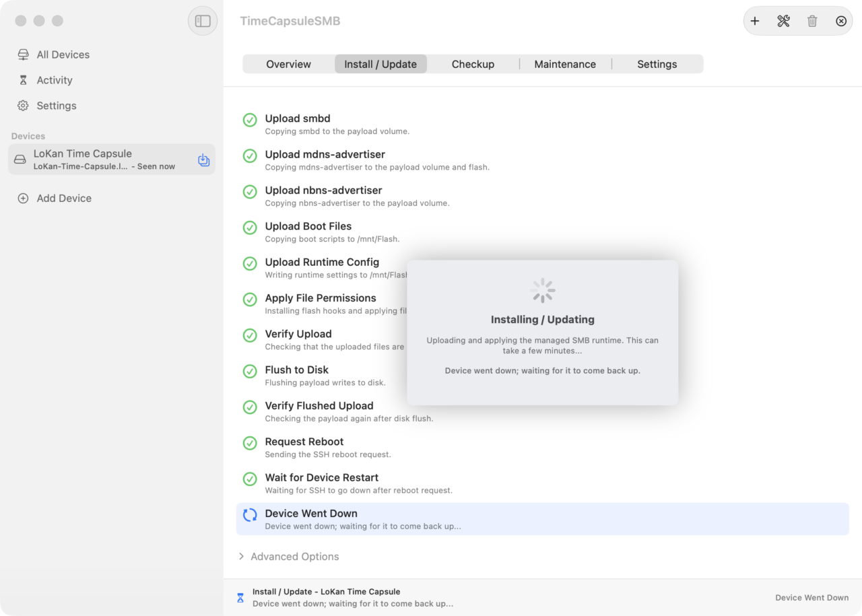Viewport: 862px width, 616px height.
Task: Select the Maintenance tab
Action: coord(565,64)
